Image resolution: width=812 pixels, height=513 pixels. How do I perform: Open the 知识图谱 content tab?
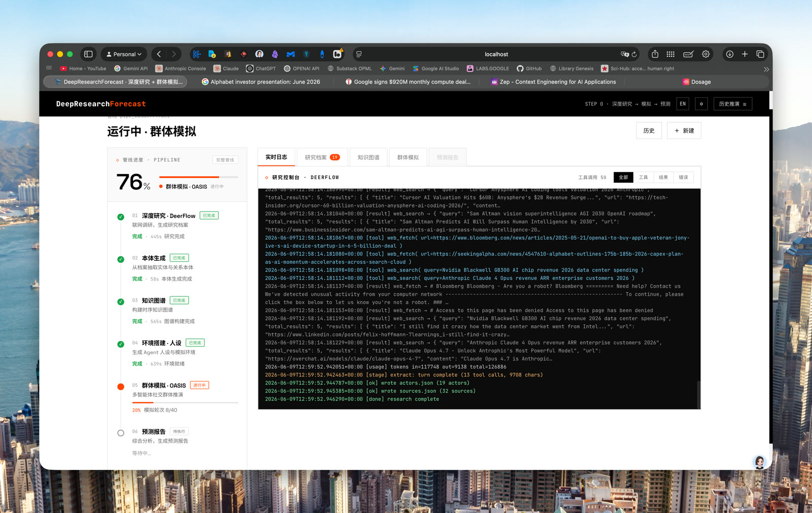pos(368,157)
